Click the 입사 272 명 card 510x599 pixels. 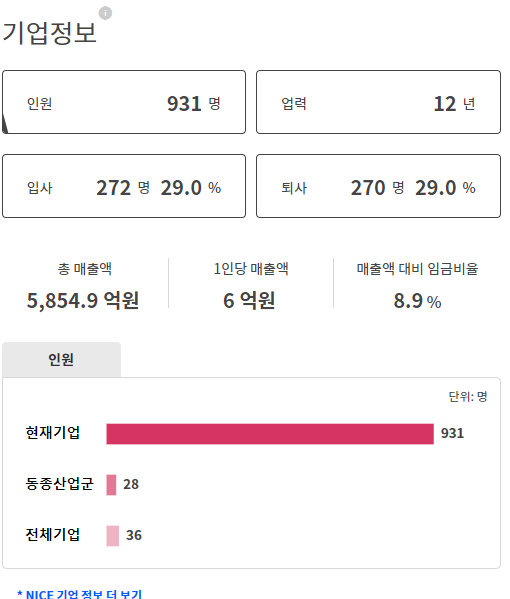point(124,186)
